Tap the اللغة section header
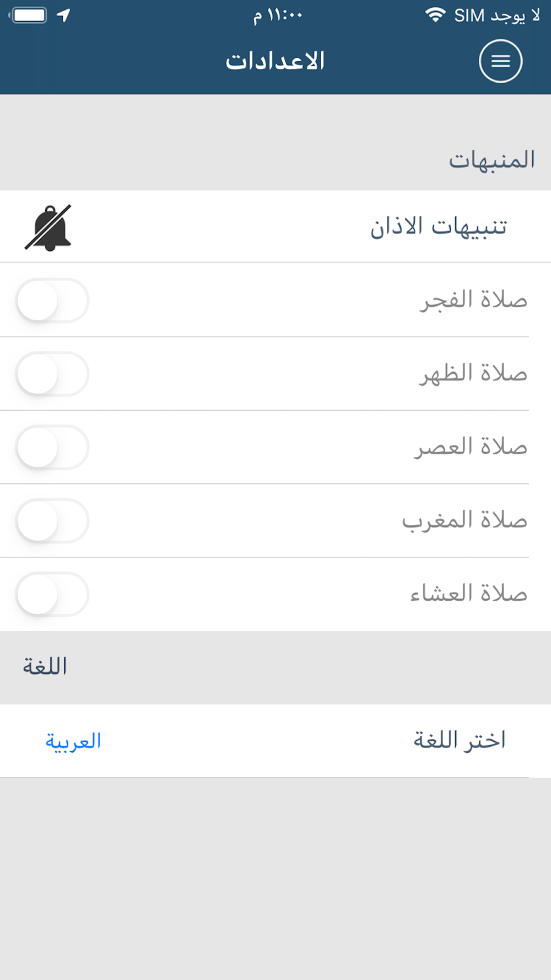The image size is (551, 980). [x=45, y=667]
